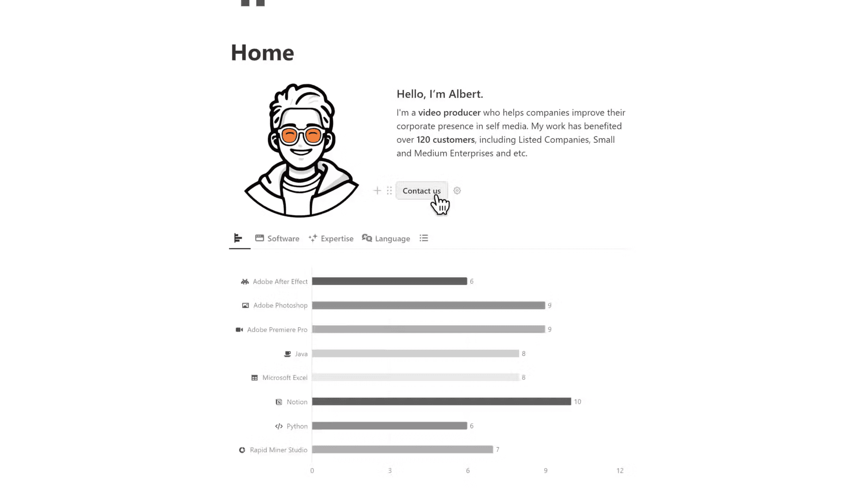Screen dimensions: 868x488
Task: Toggle the grid drag handle icon
Action: tap(388, 190)
